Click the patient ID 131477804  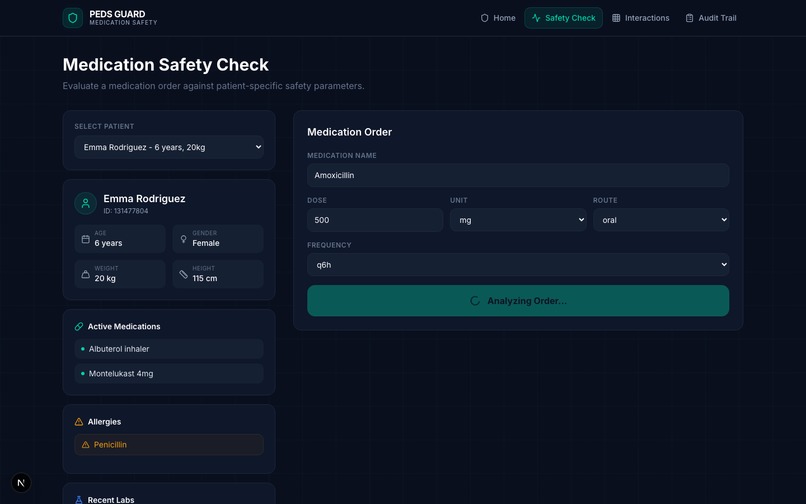126,211
